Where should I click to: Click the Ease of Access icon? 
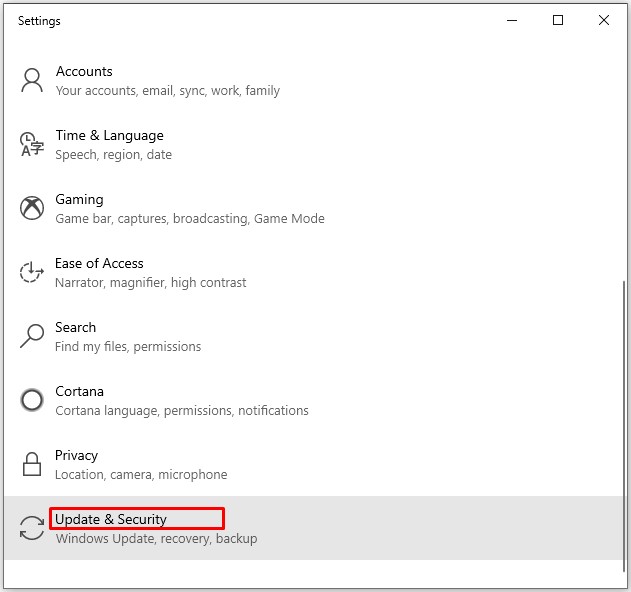(32, 272)
